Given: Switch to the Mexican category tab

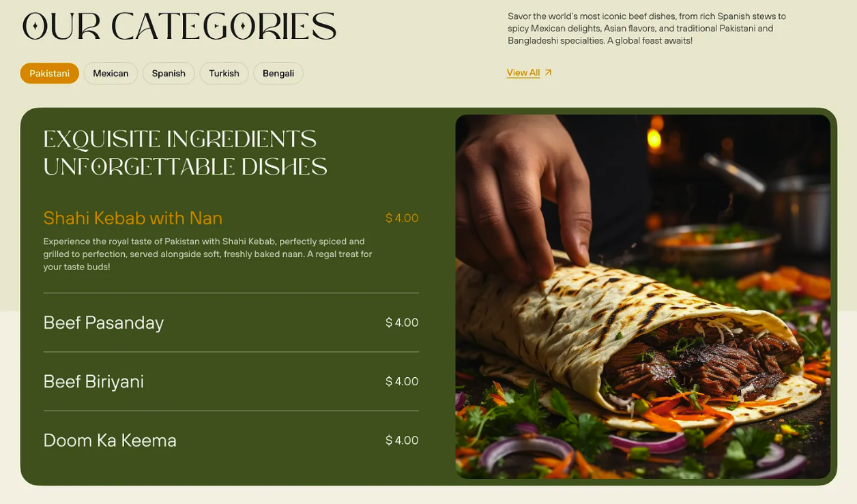Looking at the screenshot, I should (x=111, y=73).
